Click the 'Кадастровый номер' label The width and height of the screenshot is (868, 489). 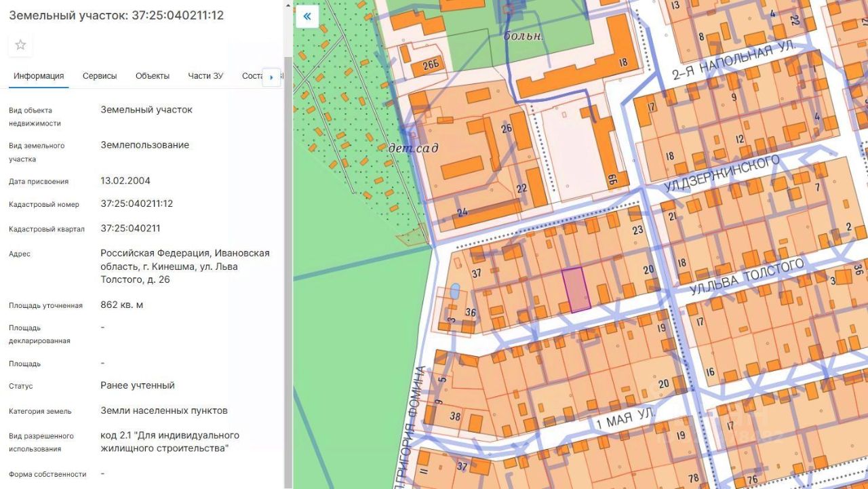click(x=44, y=205)
